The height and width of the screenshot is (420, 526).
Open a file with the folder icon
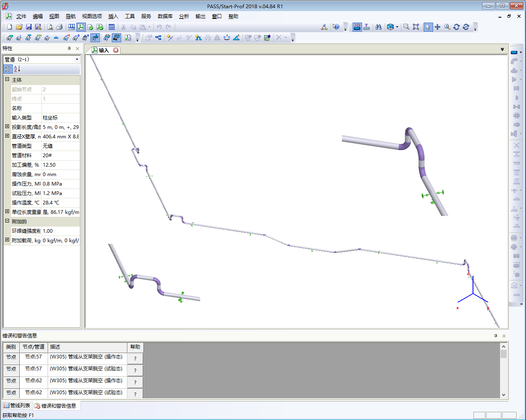point(19,27)
